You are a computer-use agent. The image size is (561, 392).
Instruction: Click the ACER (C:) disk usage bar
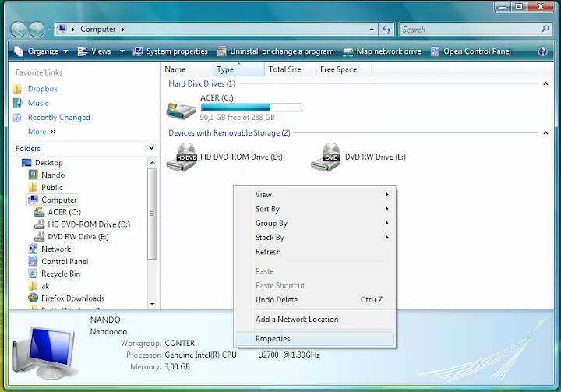pos(252,108)
